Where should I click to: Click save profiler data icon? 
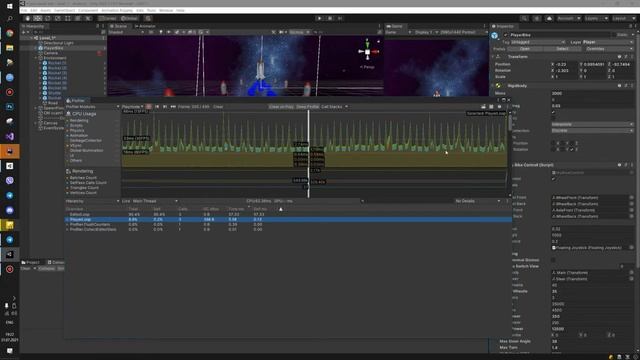pos(491,107)
